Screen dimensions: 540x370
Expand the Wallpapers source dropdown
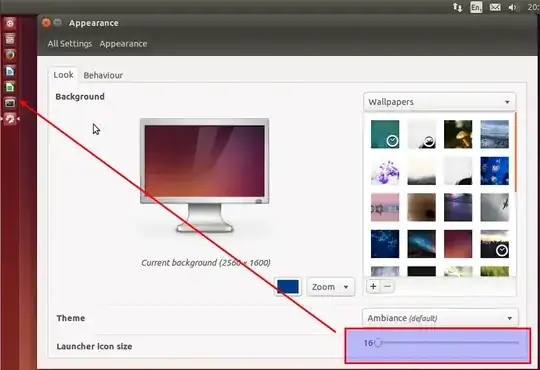tap(439, 102)
